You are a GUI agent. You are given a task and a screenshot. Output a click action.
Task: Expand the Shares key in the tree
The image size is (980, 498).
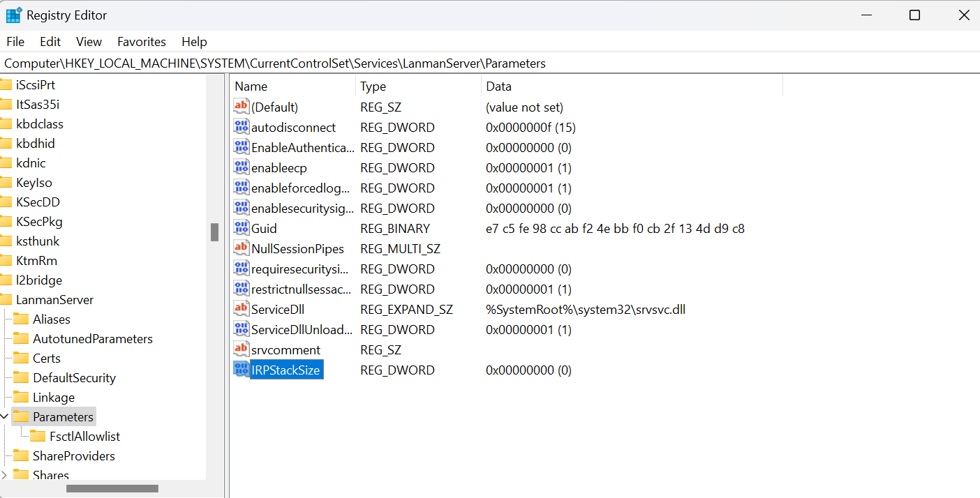[5, 475]
